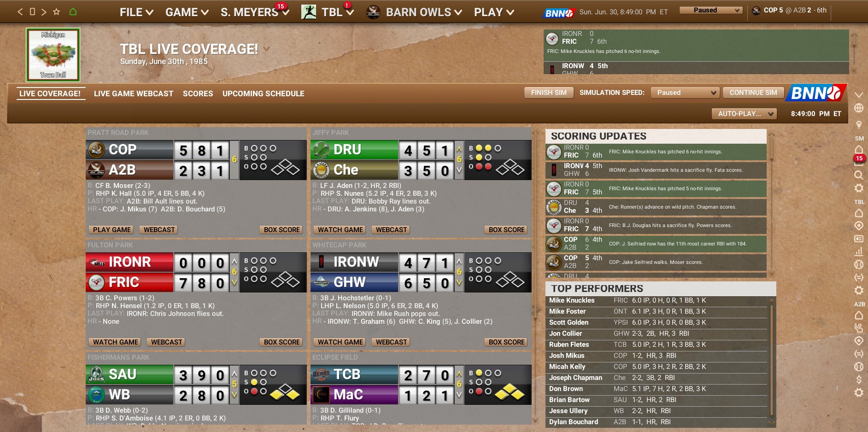The height and width of the screenshot is (432, 868).
Task: Click the forward navigation arrow
Action: pyautogui.click(x=44, y=12)
